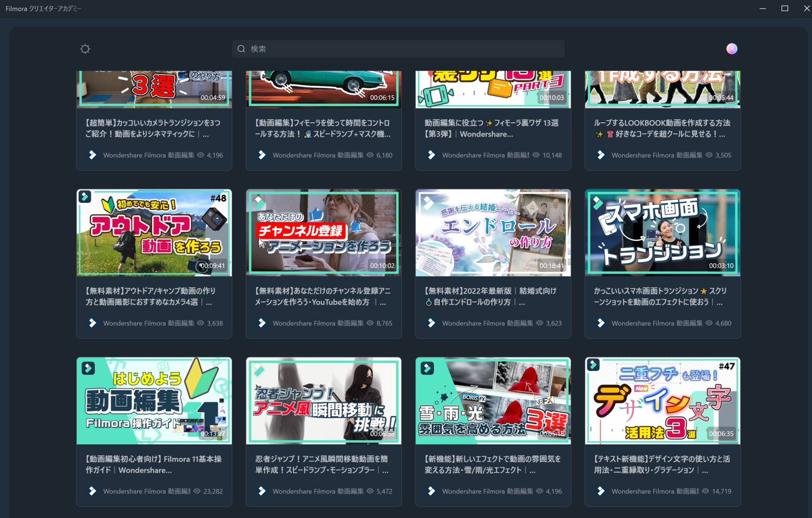Maximize the Filmora クリエイターアカデミー window

click(785, 9)
